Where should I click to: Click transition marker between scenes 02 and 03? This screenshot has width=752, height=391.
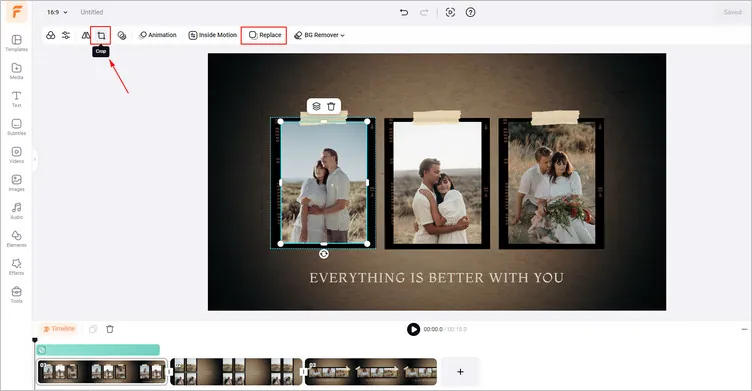(x=304, y=372)
